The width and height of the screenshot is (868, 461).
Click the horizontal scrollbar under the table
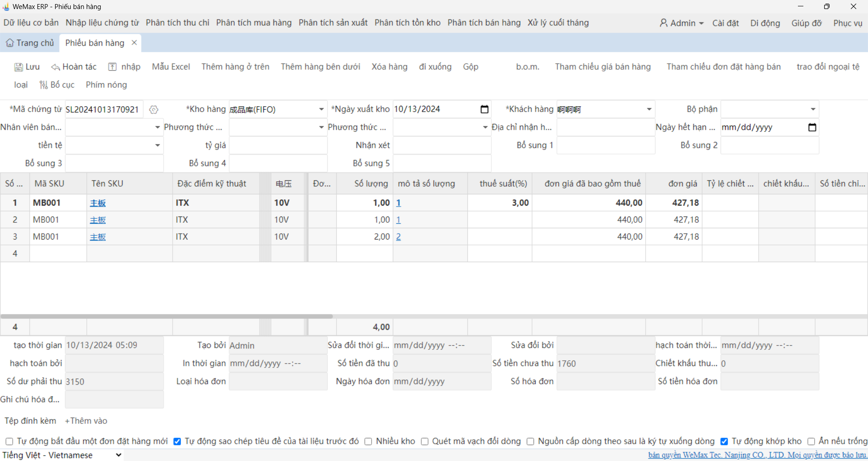click(x=166, y=316)
